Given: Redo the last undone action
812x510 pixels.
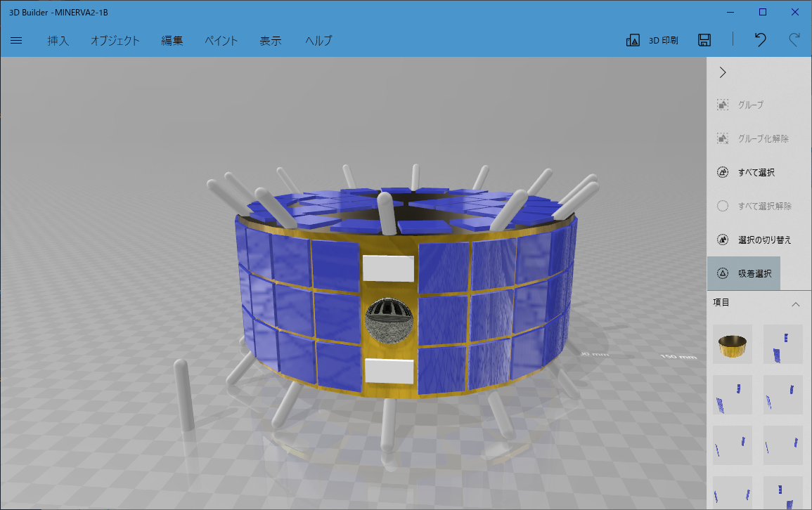Looking at the screenshot, I should pos(794,40).
